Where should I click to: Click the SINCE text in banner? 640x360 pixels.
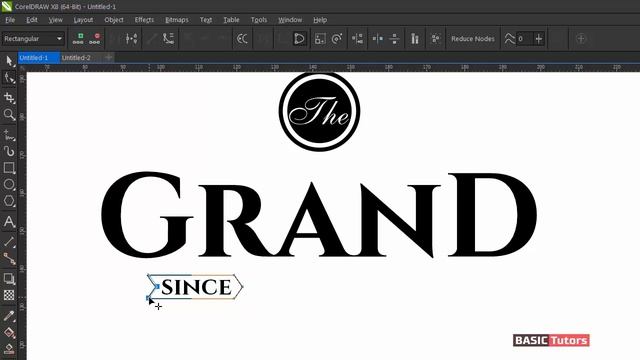(x=196, y=287)
